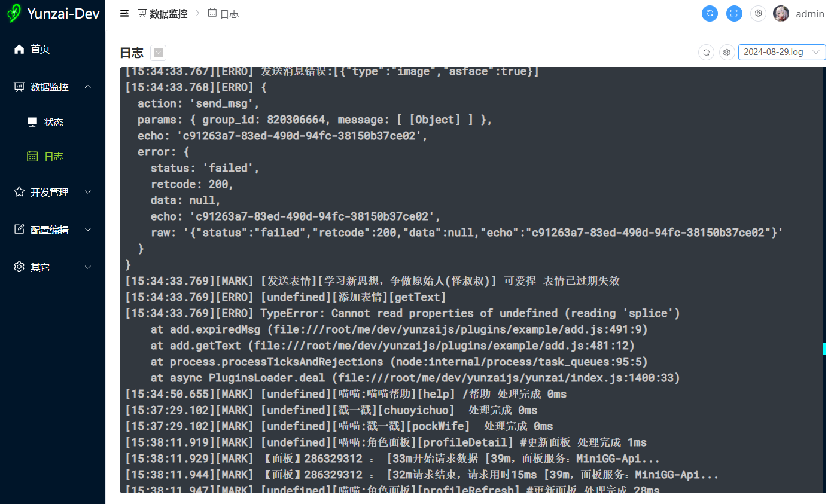Toggle the small box next to 日志 title
Screen dimensions: 831x504
coord(159,53)
